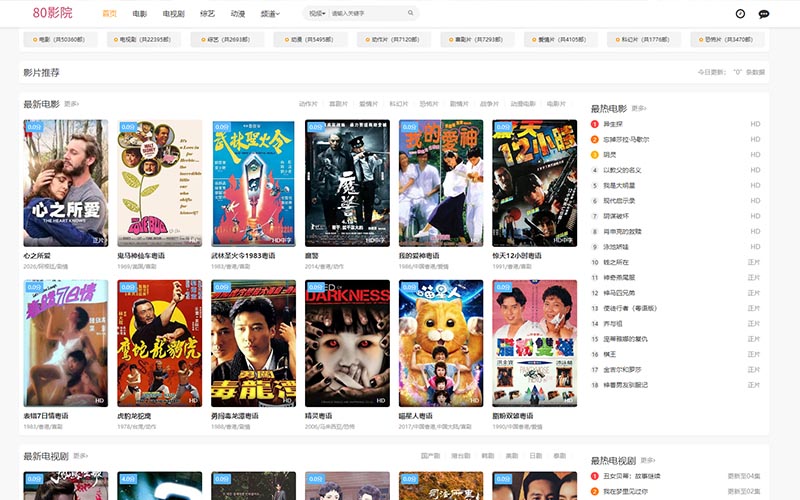Image resolution: width=800 pixels, height=500 pixels.
Task: Click the 动作片 (共7120部) category tag
Action: pos(394,39)
